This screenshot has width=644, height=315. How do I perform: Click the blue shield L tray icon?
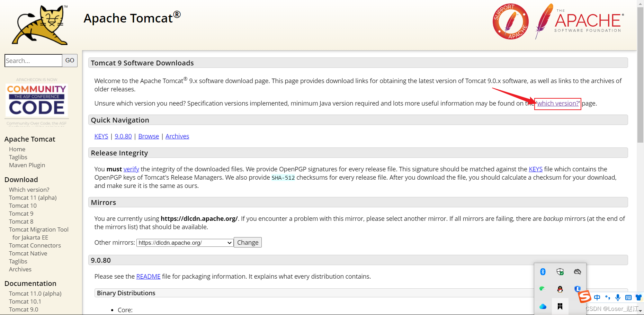577,289
